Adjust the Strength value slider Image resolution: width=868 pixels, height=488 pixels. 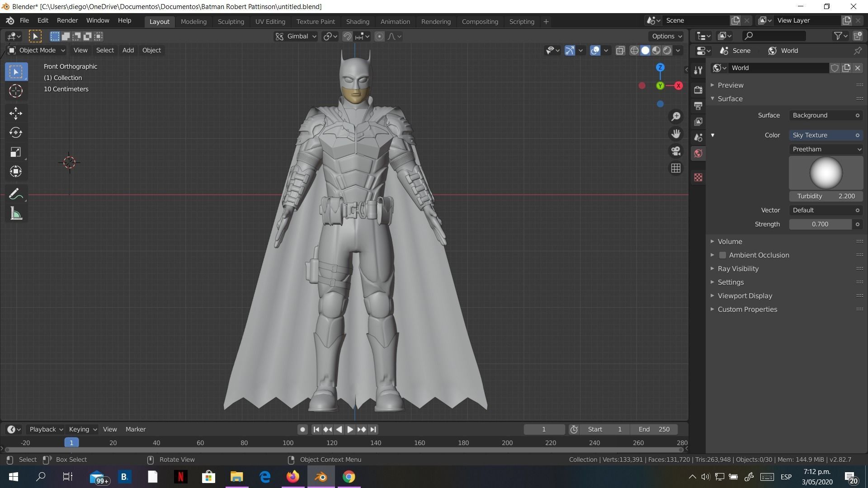click(820, 224)
